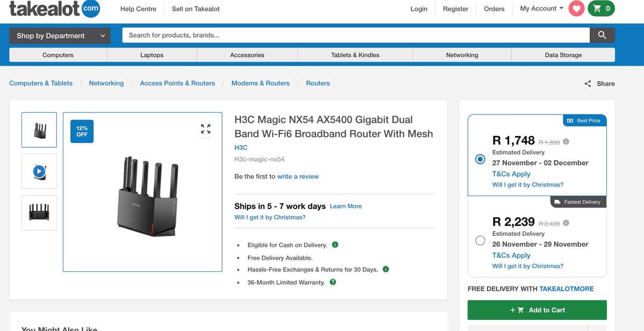Play the product video via the play icon
The height and width of the screenshot is (331, 644).
(39, 171)
